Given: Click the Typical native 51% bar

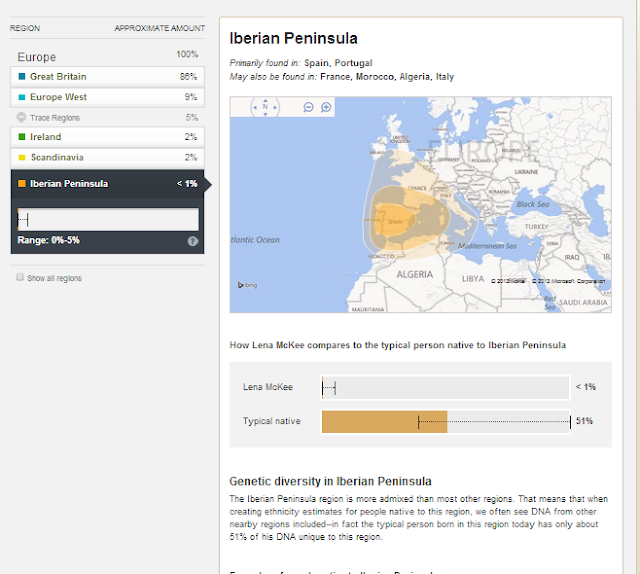Looking at the screenshot, I should pyautogui.click(x=384, y=422).
